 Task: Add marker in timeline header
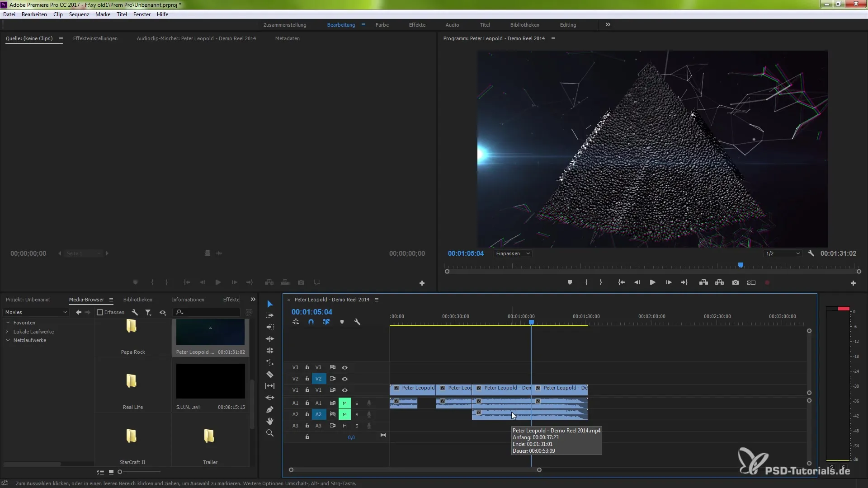[342, 322]
